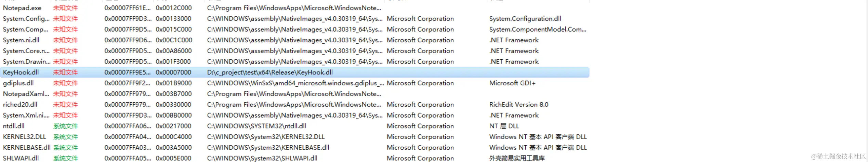Select the Microsoft GDI+ description cell
This screenshot has width=868, height=162.
pos(512,83)
